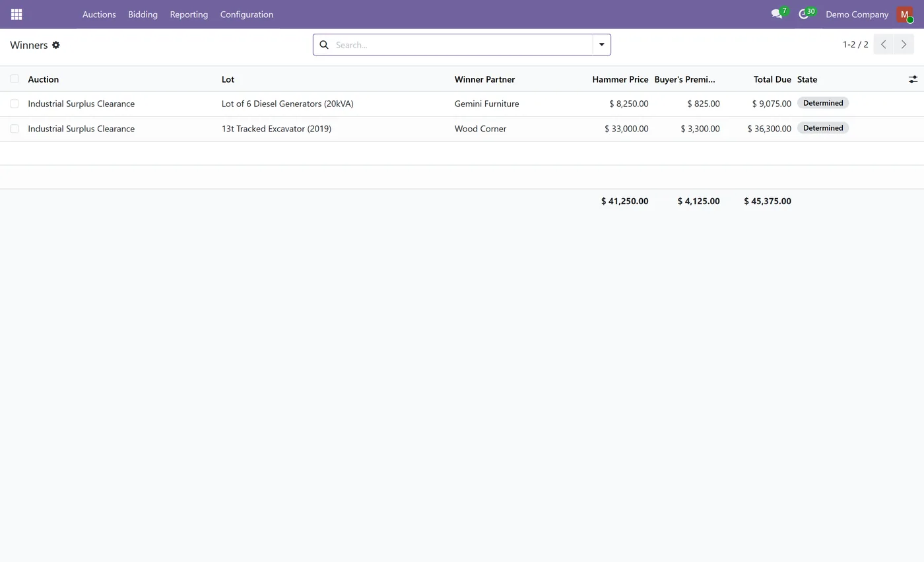
Task: Click the 1-2 / 2 pager counter
Action: click(855, 45)
